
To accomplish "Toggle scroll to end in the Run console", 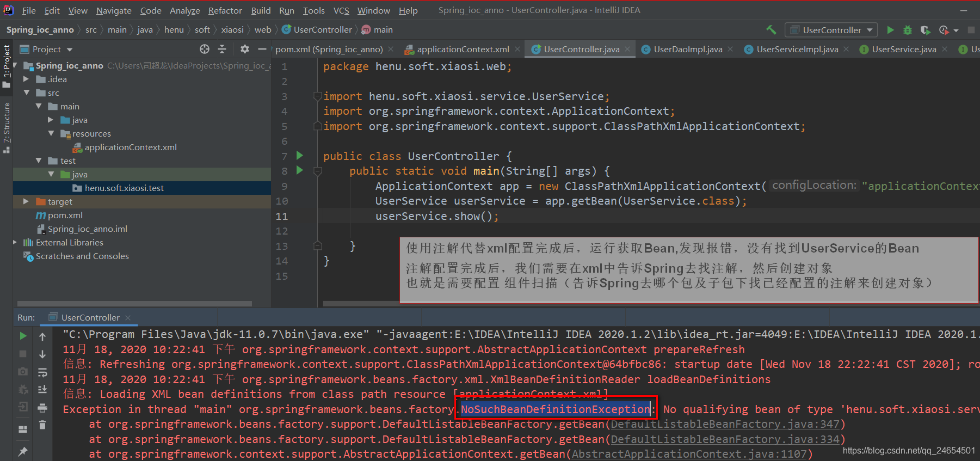I will pos(42,390).
